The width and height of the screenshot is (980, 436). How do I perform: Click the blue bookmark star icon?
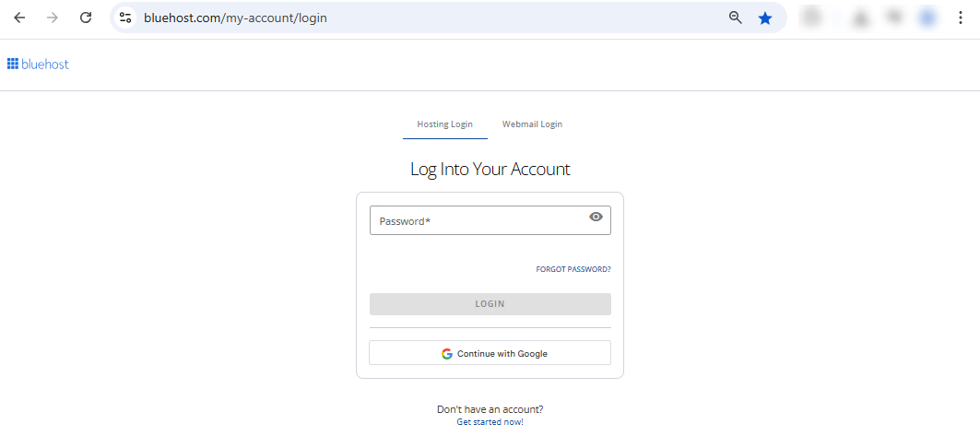[x=765, y=18]
